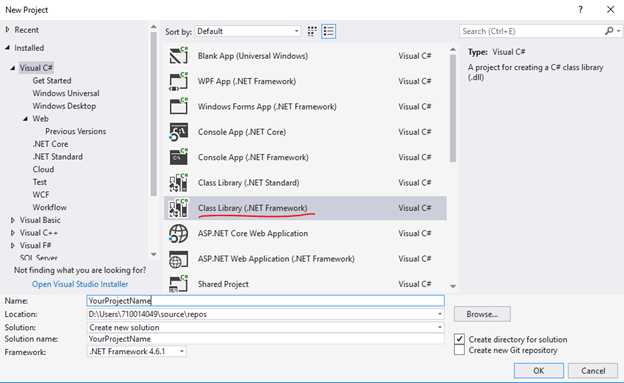The image size is (624, 383).
Task: Select the Shared Project template name
Action: point(223,284)
